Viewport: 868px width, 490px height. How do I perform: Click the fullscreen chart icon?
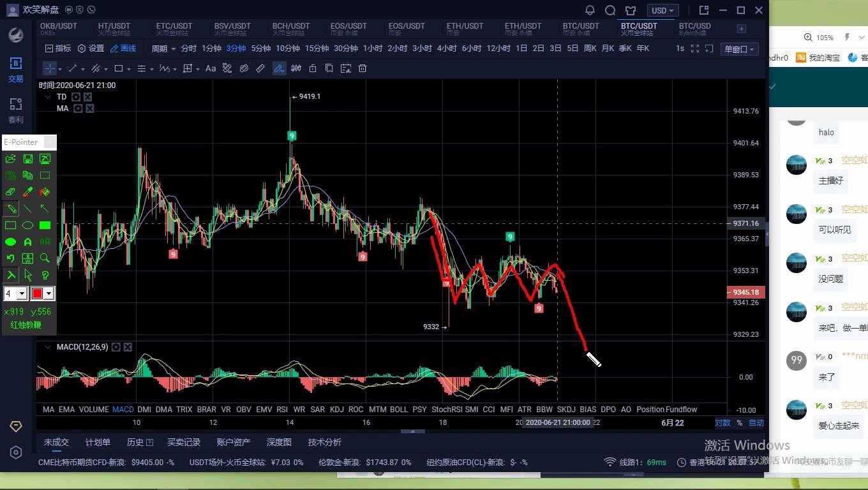(695, 48)
